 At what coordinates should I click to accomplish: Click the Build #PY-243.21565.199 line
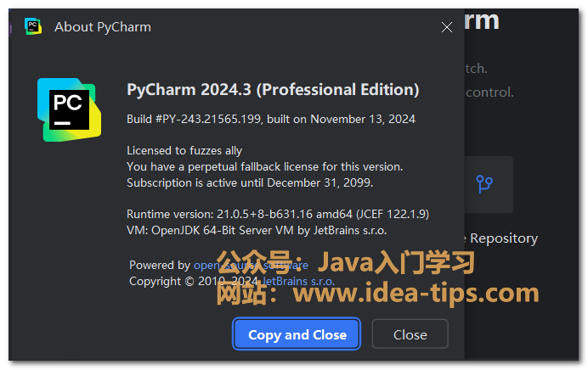point(271,119)
